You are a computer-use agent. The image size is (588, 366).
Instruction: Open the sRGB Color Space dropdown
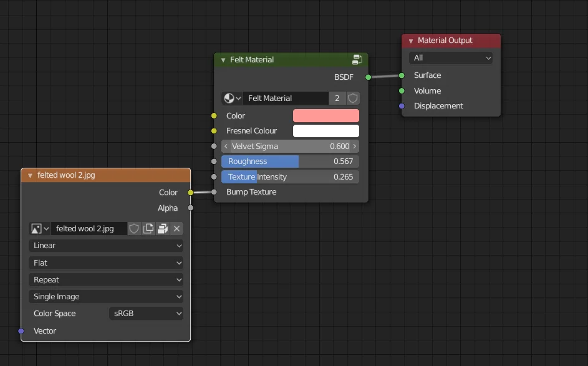pos(146,313)
